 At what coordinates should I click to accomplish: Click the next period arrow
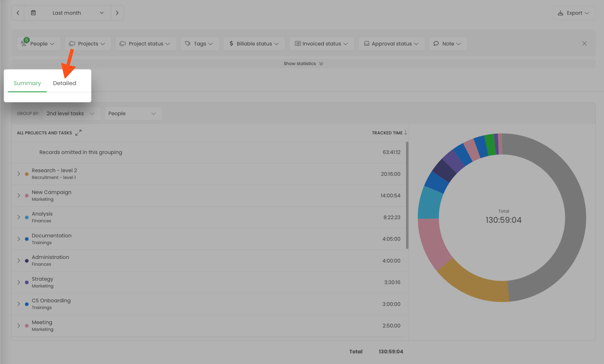[117, 13]
